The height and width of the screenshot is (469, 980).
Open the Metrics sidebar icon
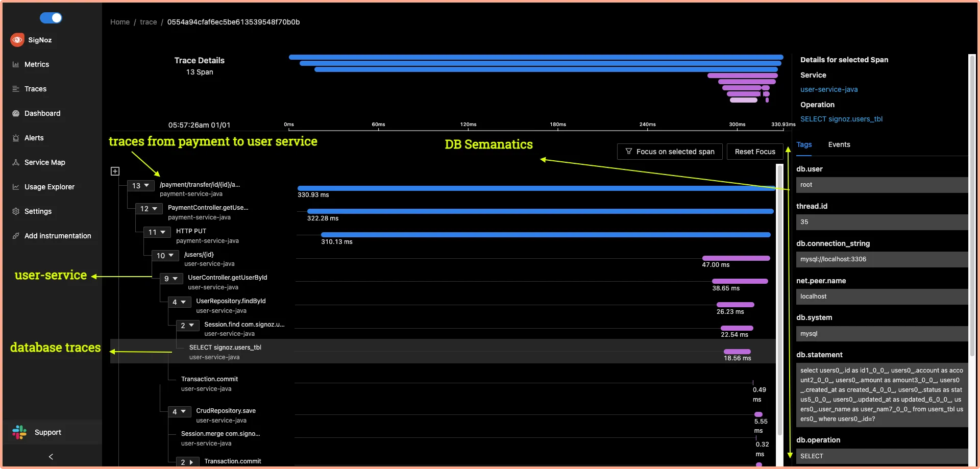click(16, 64)
